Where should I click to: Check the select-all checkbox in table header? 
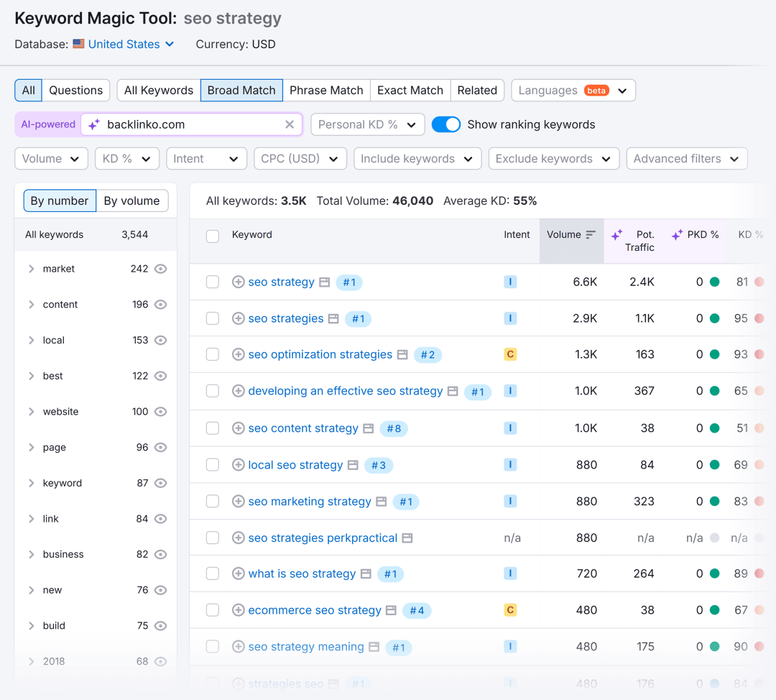click(x=213, y=236)
